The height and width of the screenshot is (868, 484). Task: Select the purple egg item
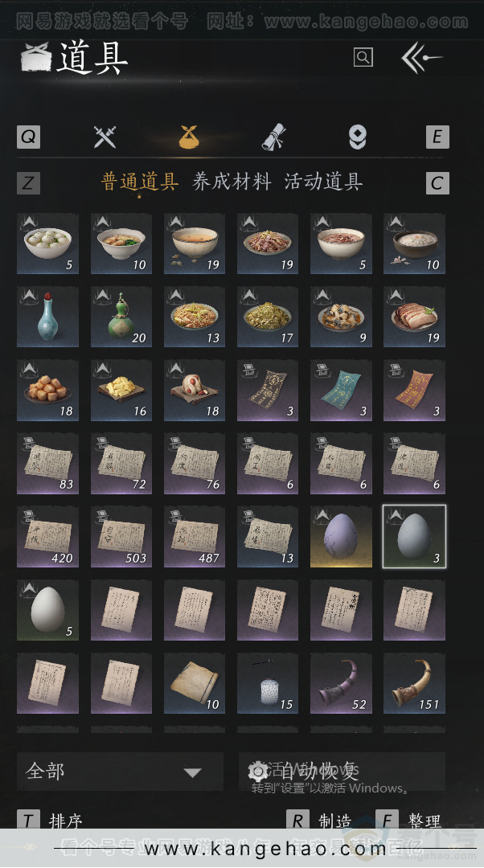click(x=341, y=536)
